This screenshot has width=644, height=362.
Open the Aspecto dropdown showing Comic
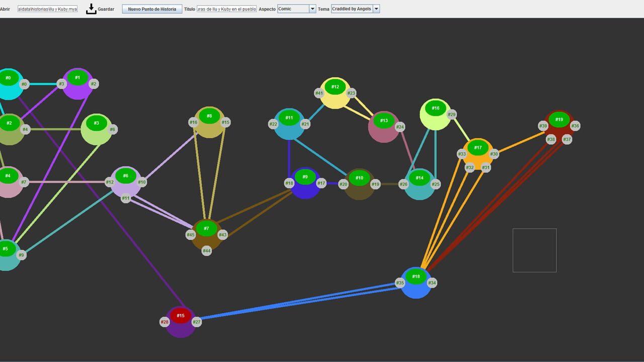(297, 9)
